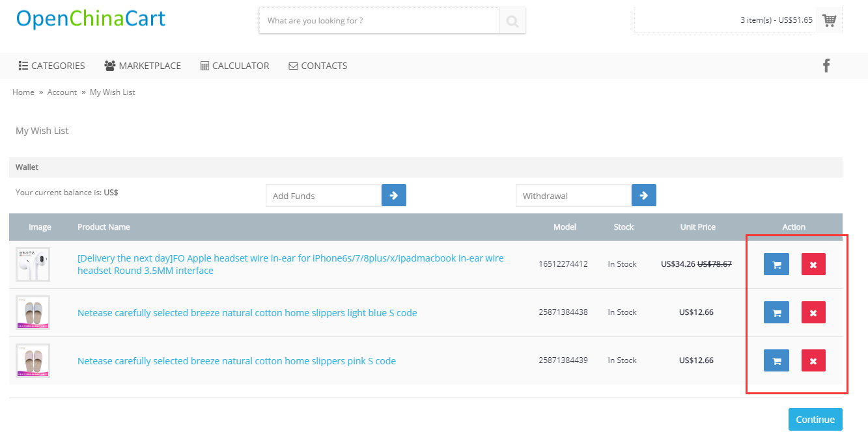Select model number 25871384438
868x445 pixels.
click(x=563, y=312)
